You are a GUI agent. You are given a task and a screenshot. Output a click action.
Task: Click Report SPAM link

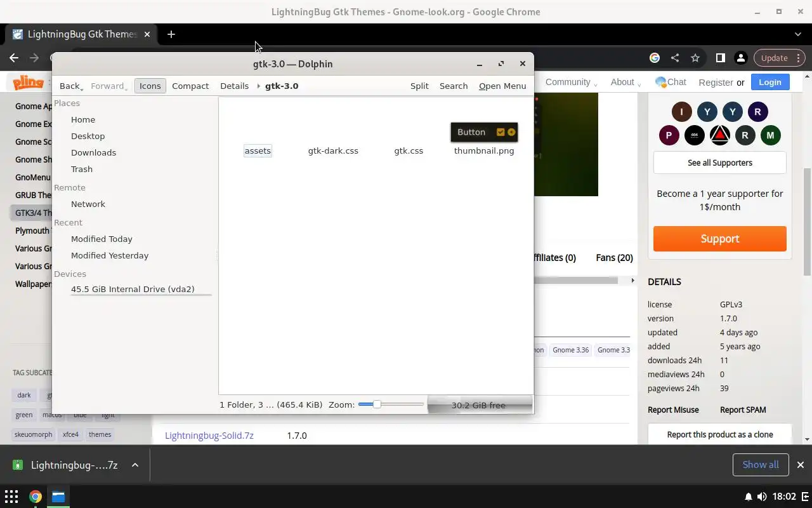click(743, 410)
